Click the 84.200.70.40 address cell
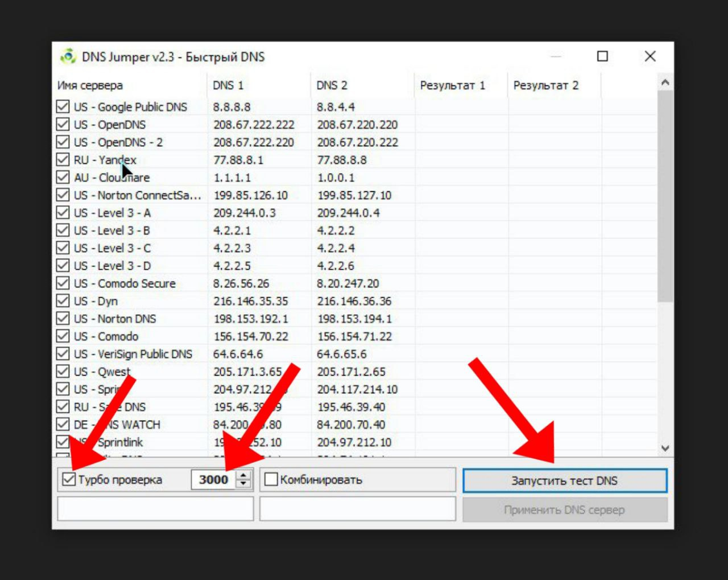Image resolution: width=728 pixels, height=580 pixels. pyautogui.click(x=351, y=425)
